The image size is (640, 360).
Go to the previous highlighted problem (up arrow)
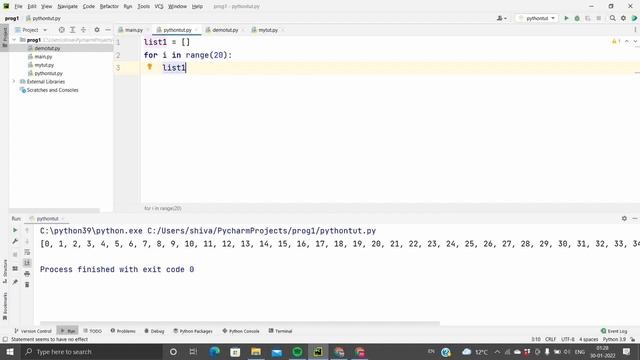coord(627,41)
